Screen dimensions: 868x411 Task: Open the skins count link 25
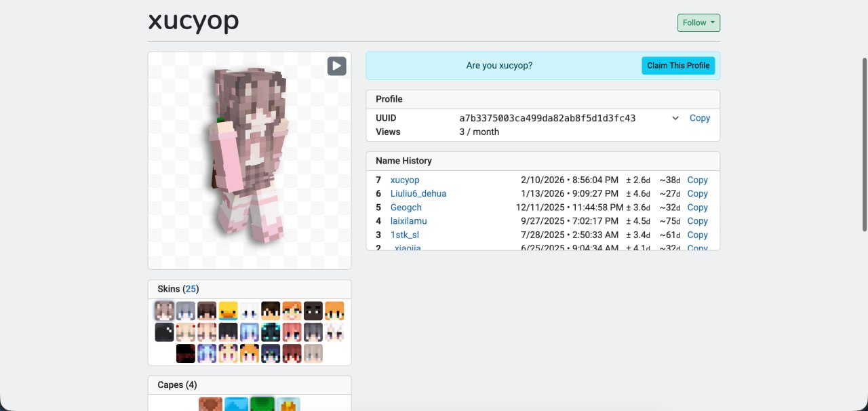click(191, 289)
